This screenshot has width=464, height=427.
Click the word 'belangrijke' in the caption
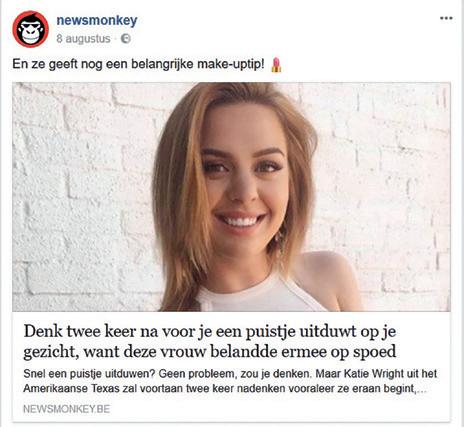coord(162,64)
